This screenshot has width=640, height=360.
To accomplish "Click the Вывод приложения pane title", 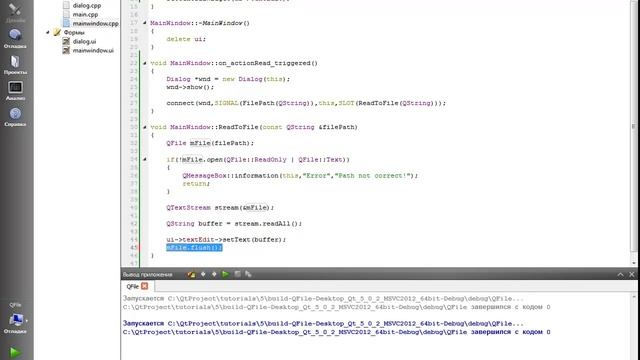I will (147, 274).
